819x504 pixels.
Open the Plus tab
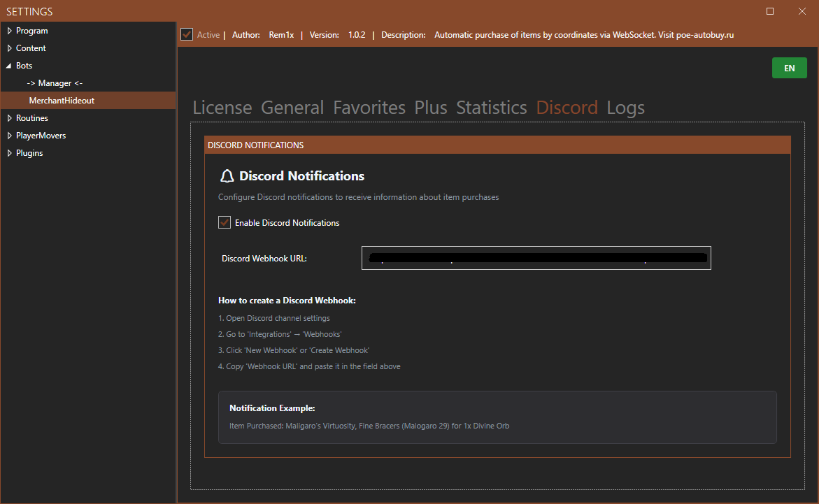pyautogui.click(x=430, y=108)
